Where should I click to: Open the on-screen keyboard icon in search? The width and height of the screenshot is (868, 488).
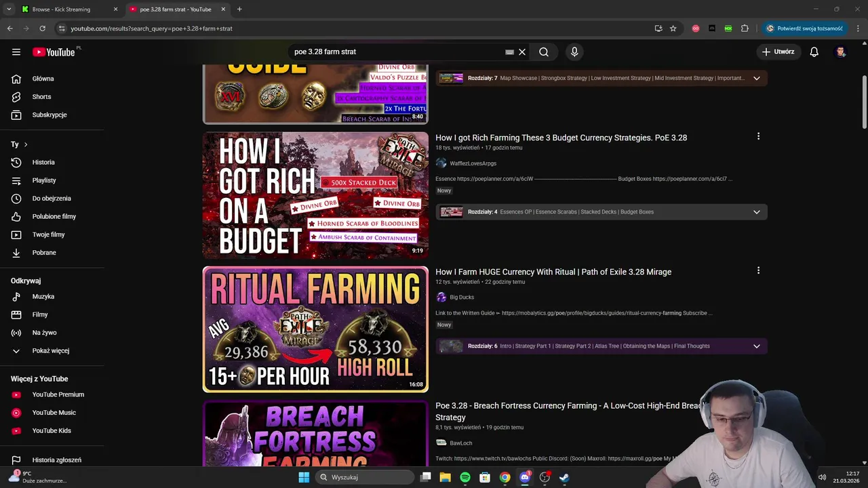click(x=509, y=52)
